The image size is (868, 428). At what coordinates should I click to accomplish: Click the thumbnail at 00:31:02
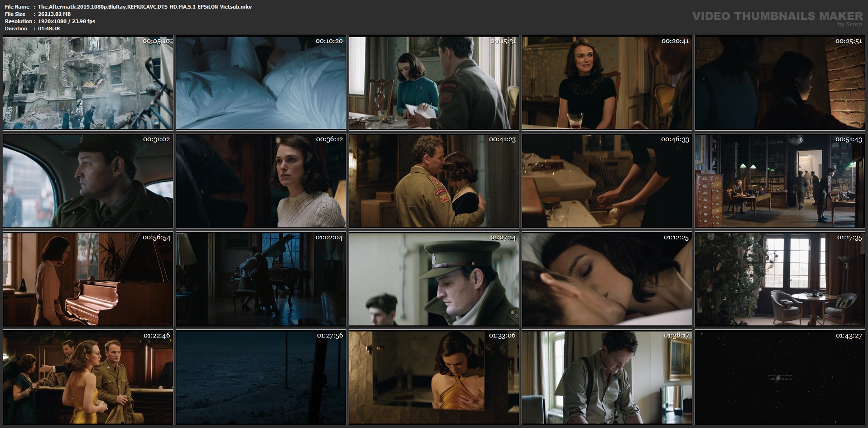pyautogui.click(x=88, y=181)
